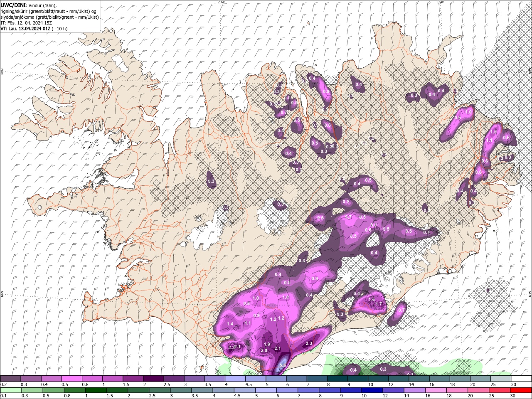This screenshot has width=532, height=399.
Task: Click the '1.4' snowfall value on the map
Action: click(230, 324)
